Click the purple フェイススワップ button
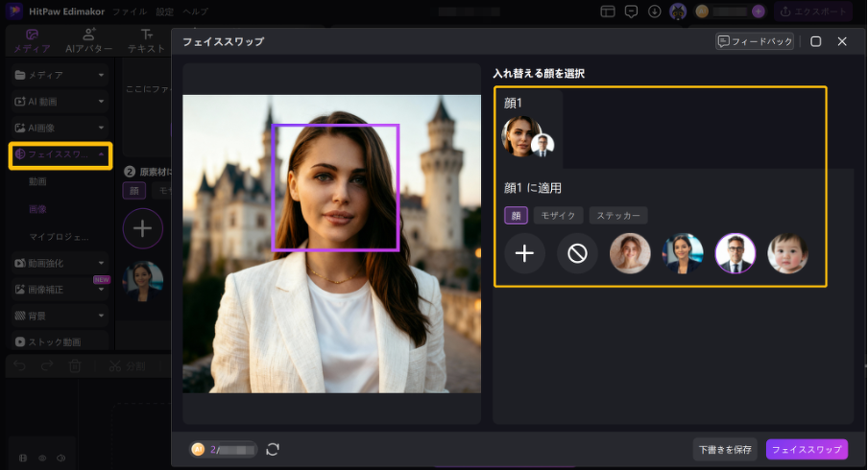The image size is (868, 470). point(807,449)
